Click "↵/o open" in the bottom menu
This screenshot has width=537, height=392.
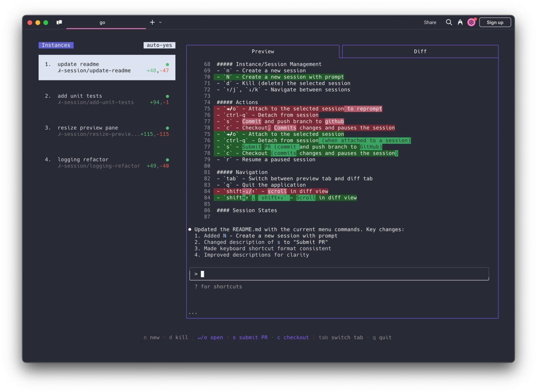tap(210, 337)
